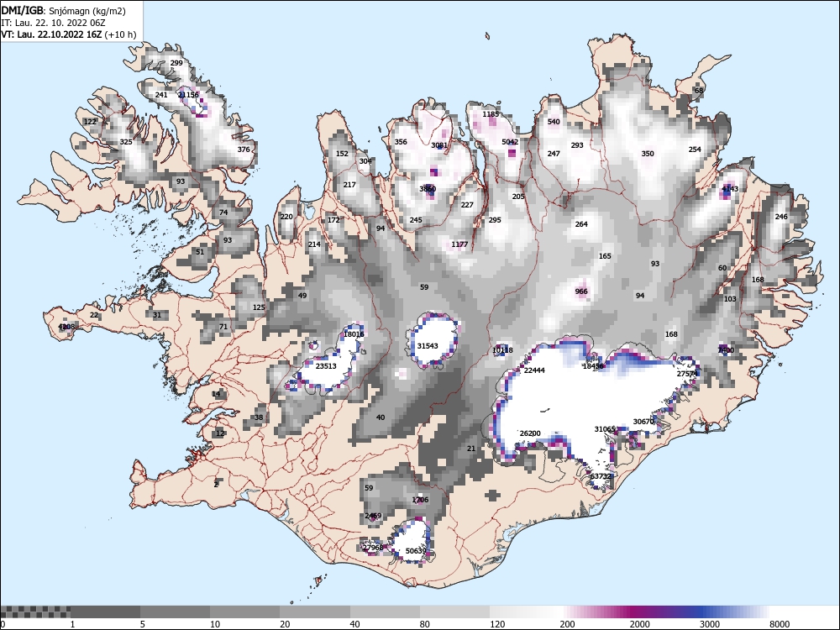This screenshot has height=630, width=840.
Task: Click snow value '1177' on the map
Action: point(459,244)
